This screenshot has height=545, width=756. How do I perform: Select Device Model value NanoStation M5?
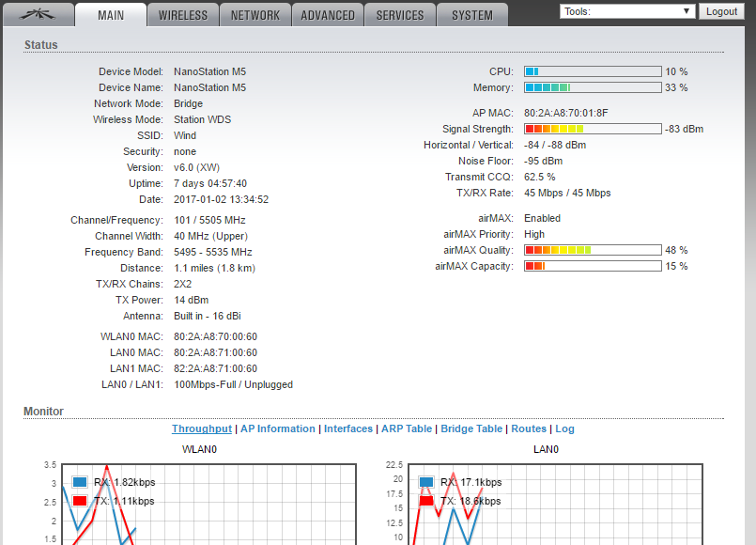tap(209, 71)
